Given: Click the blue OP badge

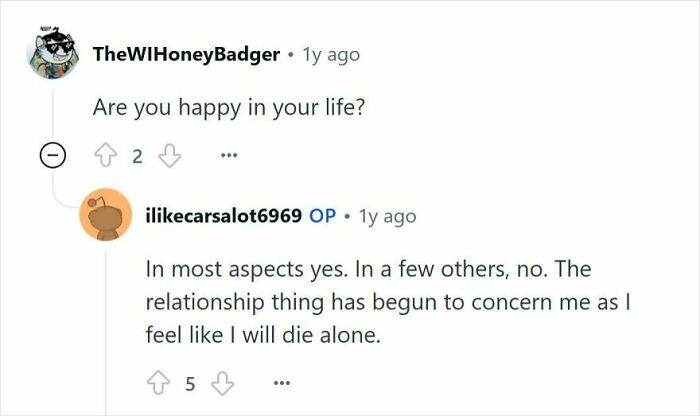Looking at the screenshot, I should (x=322, y=216).
